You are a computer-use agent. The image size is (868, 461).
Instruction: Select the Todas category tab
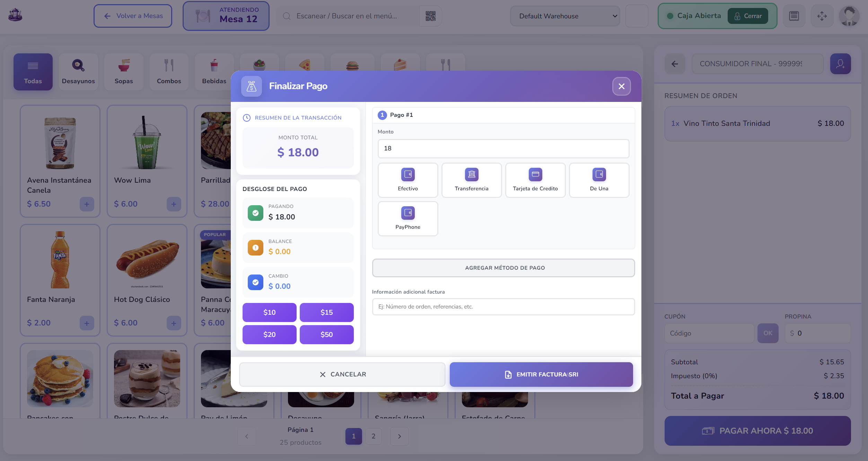(x=33, y=72)
